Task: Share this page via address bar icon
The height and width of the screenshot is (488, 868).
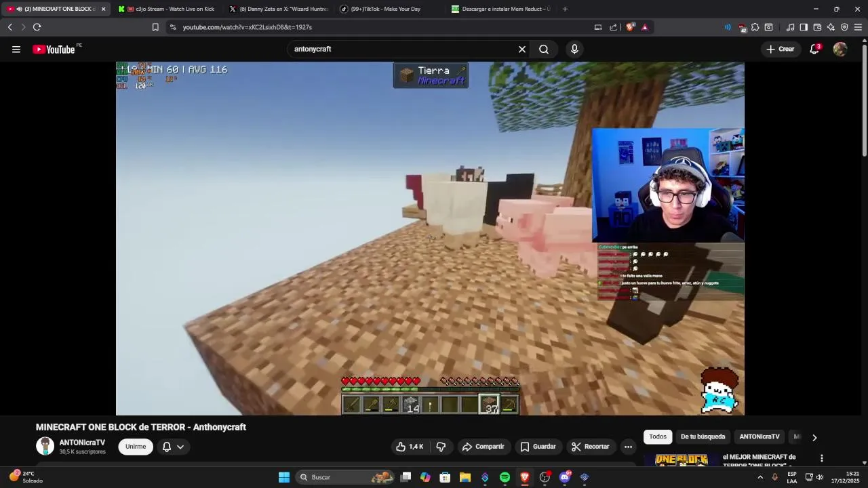Action: pyautogui.click(x=614, y=27)
